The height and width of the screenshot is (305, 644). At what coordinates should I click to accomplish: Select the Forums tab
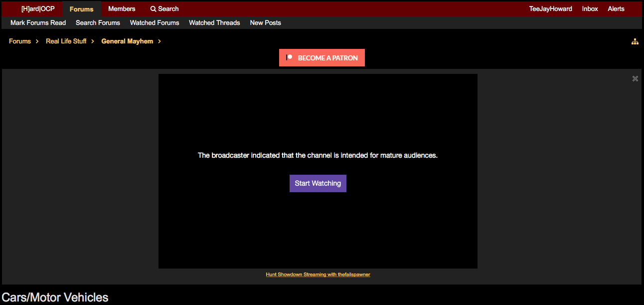(81, 9)
